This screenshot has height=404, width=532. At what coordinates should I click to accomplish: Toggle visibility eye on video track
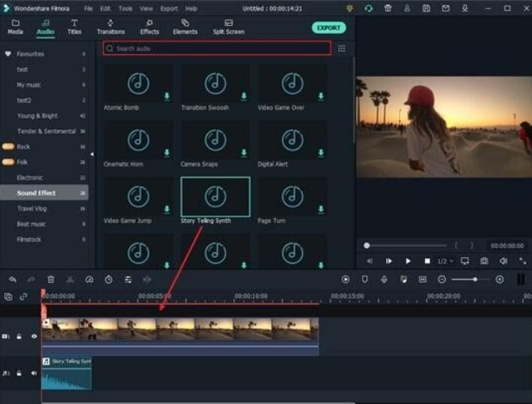click(x=35, y=337)
